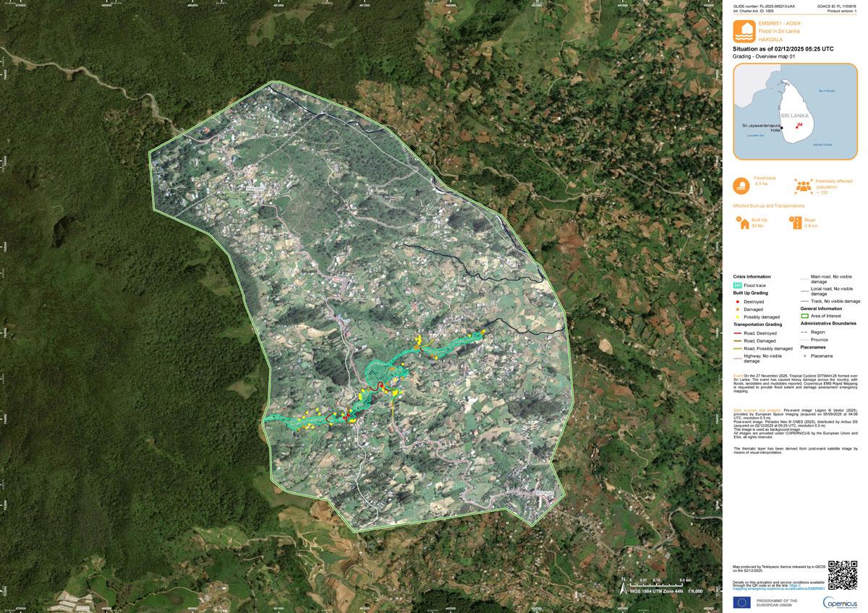Click the Administrative Boundaries legend heading
This screenshot has width=868, height=613.
828,324
